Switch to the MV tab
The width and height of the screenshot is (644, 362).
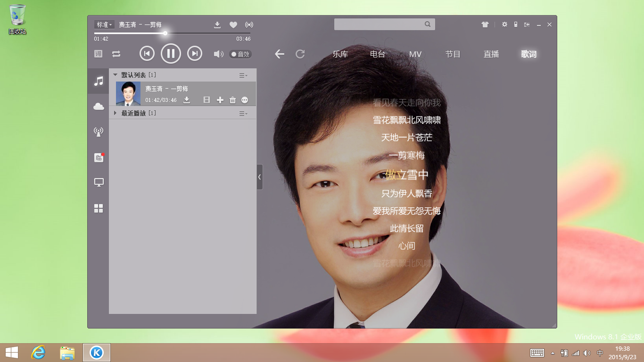coord(415,54)
